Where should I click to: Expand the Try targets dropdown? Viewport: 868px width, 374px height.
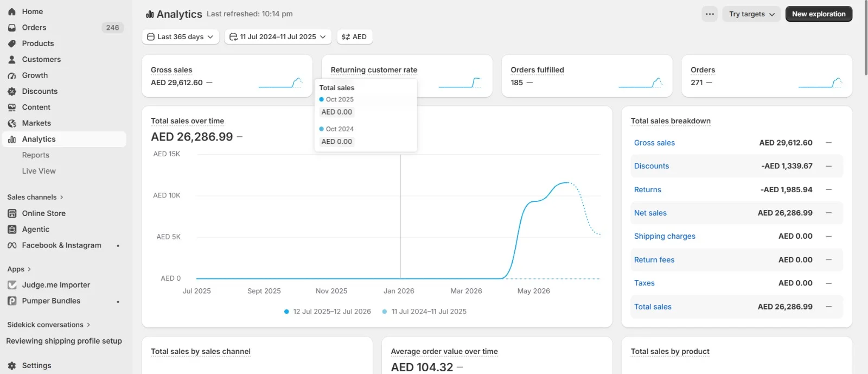[x=751, y=14]
